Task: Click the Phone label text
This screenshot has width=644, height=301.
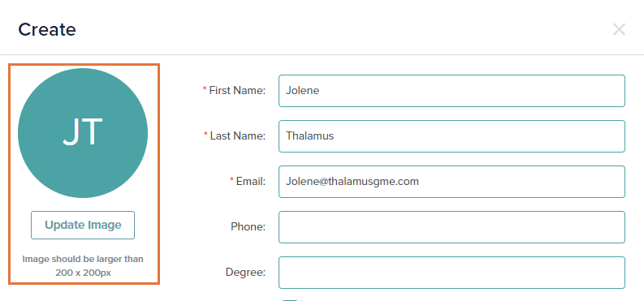Action: [x=248, y=227]
